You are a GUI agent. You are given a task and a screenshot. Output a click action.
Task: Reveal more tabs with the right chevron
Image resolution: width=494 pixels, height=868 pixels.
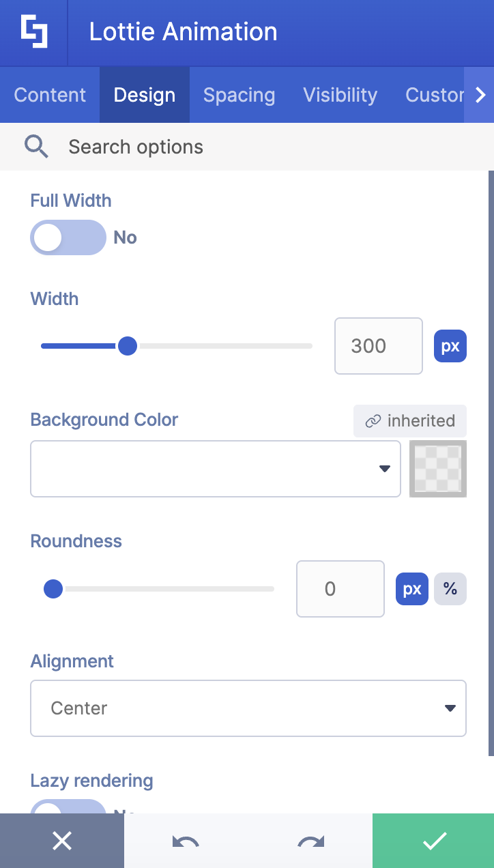[480, 95]
